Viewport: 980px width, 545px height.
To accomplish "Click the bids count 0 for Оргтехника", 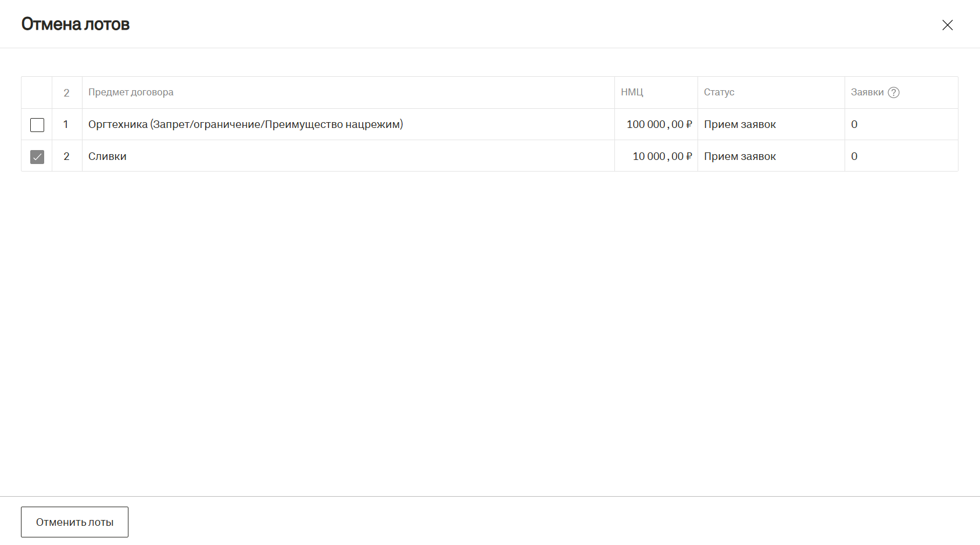I will [854, 124].
